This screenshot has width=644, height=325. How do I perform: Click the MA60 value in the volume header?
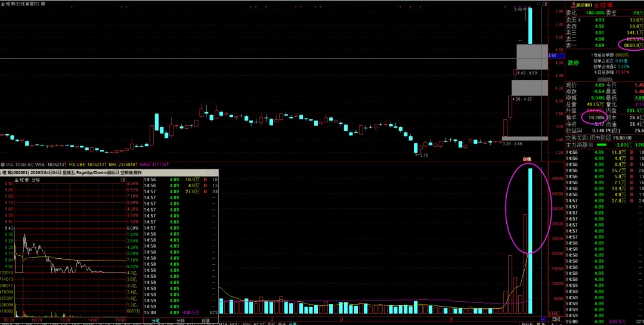[154, 165]
